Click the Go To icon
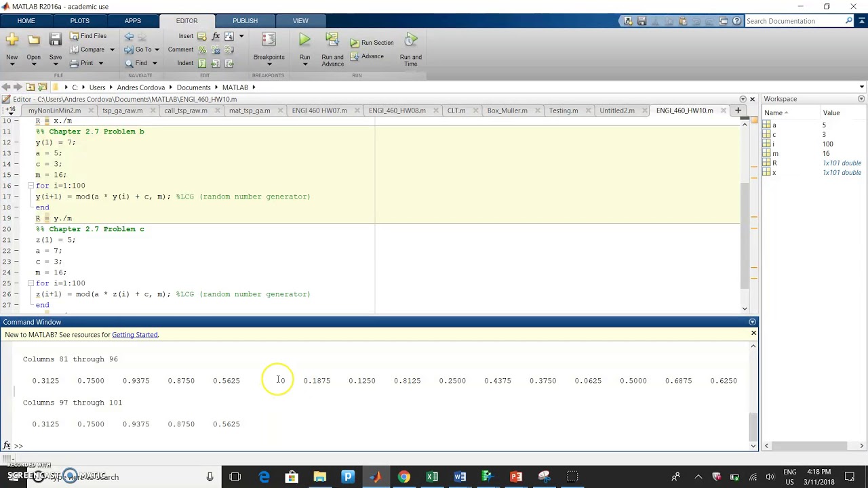 [x=129, y=49]
